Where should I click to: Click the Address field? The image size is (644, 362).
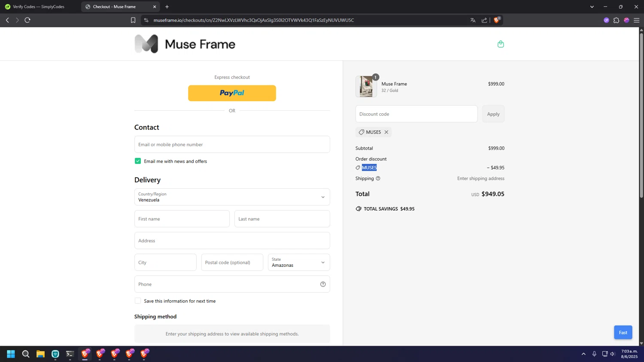[232, 241]
